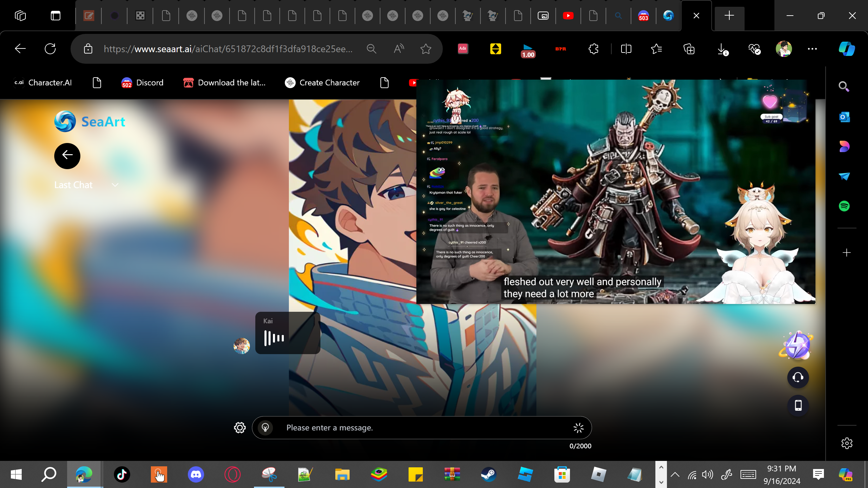The width and height of the screenshot is (868, 488).
Task: Focus the 'Please enter a message' field
Action: coord(422,428)
